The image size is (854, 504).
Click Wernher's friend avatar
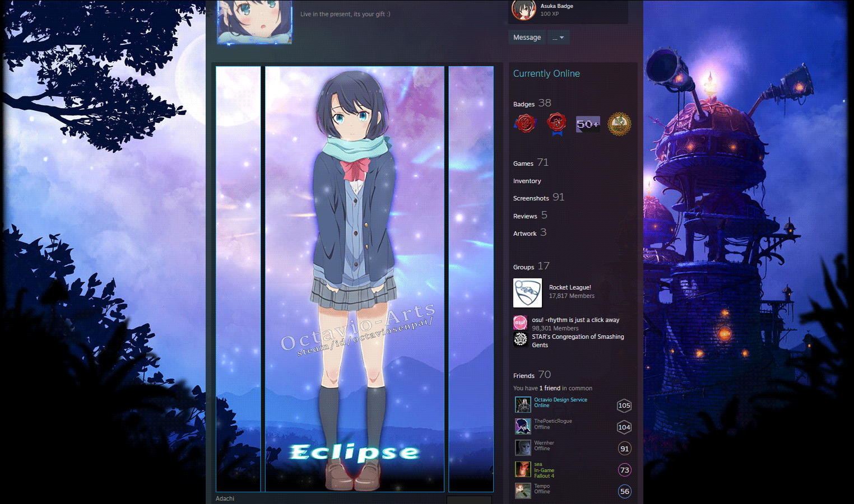point(523,447)
